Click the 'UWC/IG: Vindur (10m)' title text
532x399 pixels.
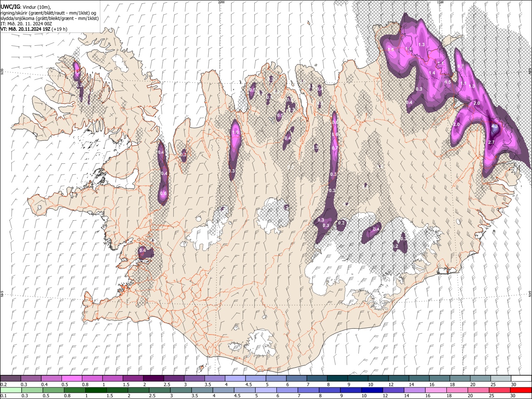25,7
